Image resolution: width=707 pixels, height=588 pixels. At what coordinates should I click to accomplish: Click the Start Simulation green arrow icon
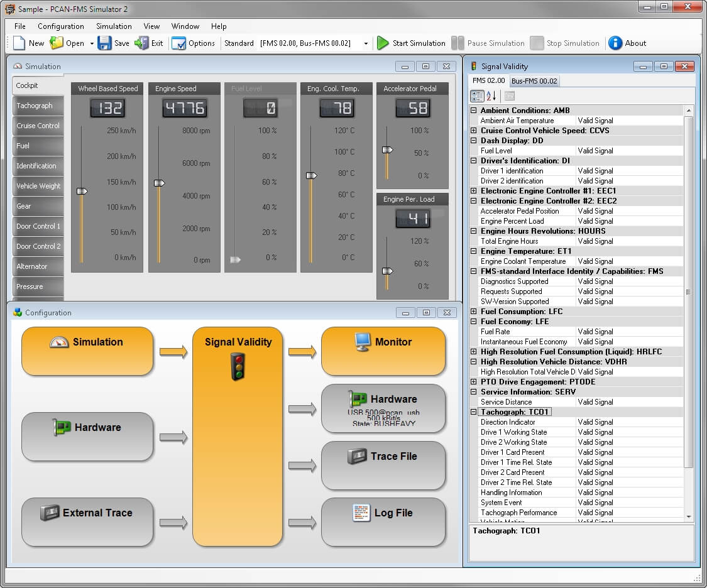point(384,43)
